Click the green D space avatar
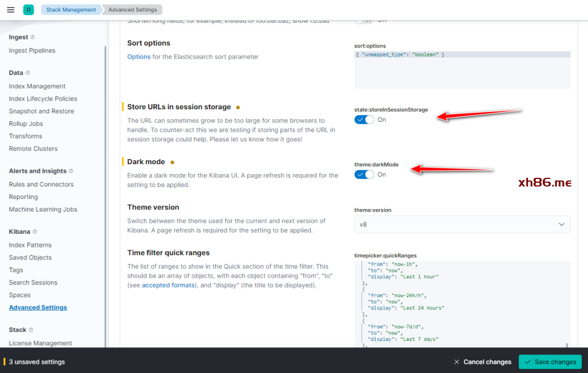Screen dimensions: 588x373 click(x=28, y=10)
